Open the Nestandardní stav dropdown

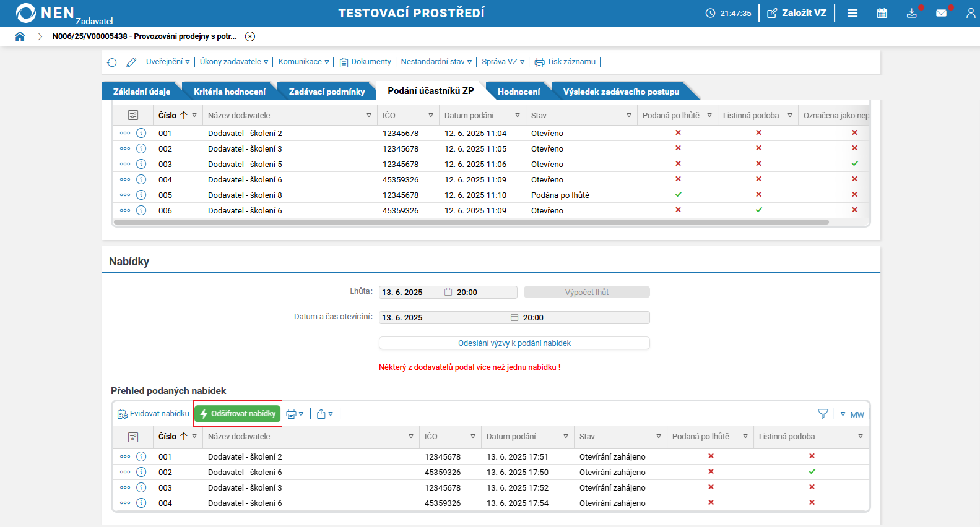(x=436, y=62)
